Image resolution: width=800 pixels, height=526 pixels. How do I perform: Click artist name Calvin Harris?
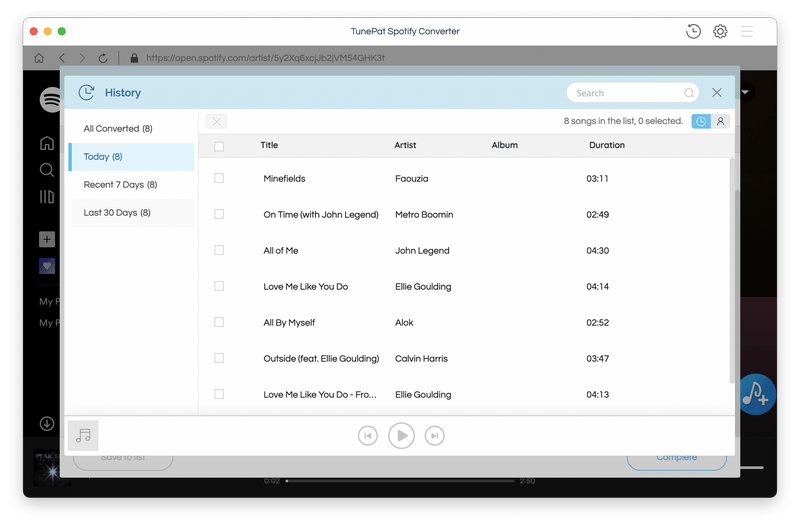[x=421, y=359]
